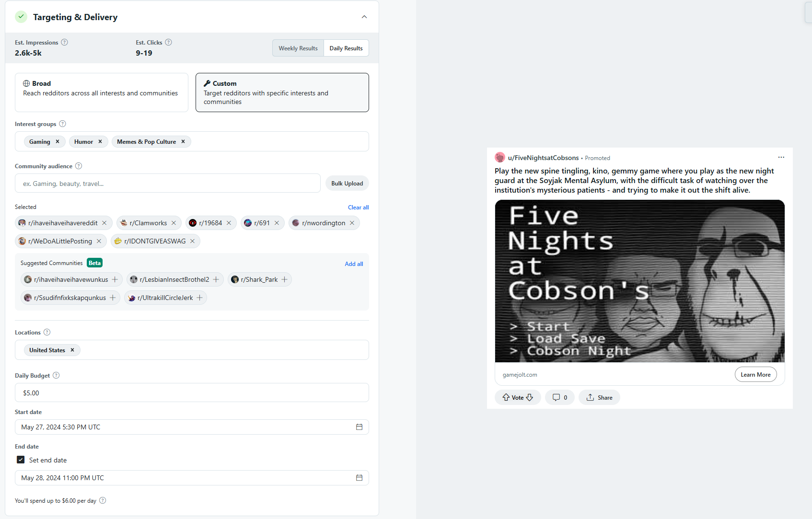Remove r/Clamworks from selected
Viewport: 812px width, 519px height.
(174, 223)
